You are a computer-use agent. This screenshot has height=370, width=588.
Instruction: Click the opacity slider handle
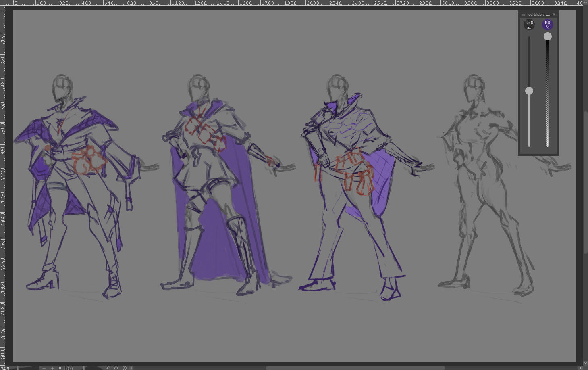pos(547,36)
